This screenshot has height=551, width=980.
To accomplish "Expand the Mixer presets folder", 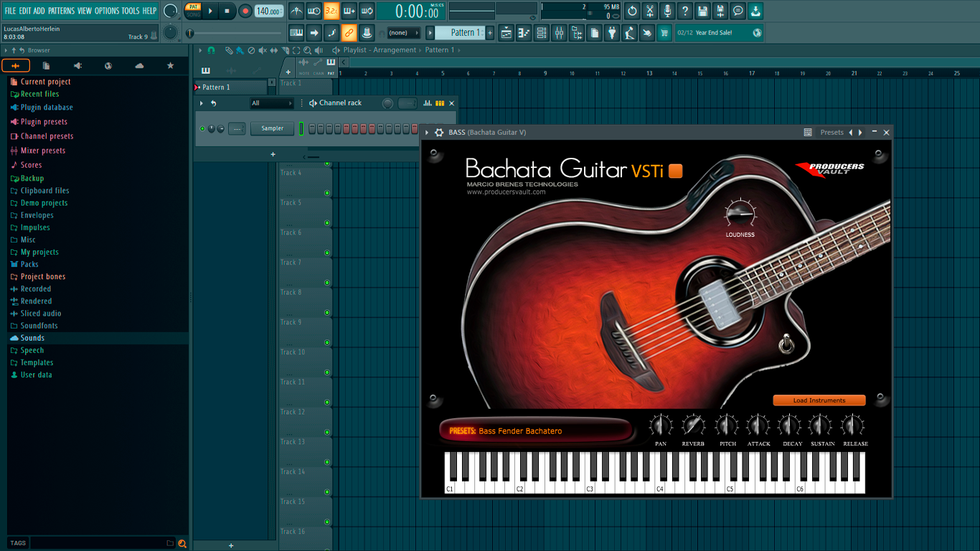I will click(x=43, y=151).
